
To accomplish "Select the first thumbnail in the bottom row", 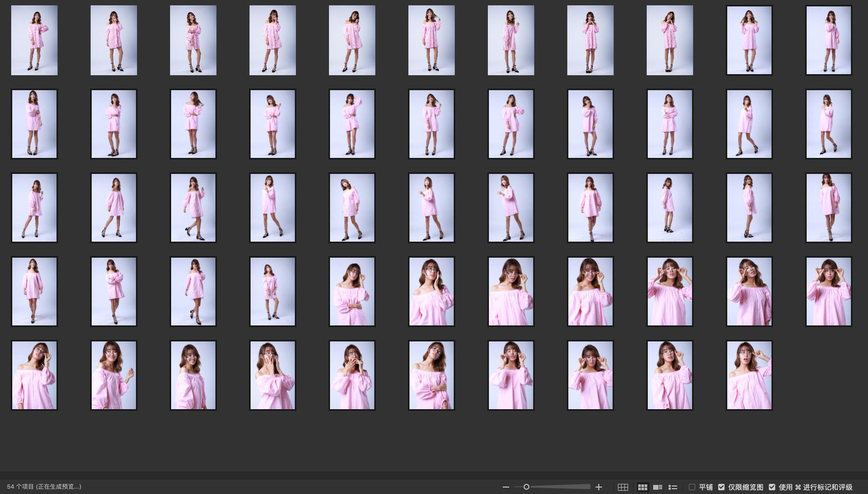I will coord(34,376).
